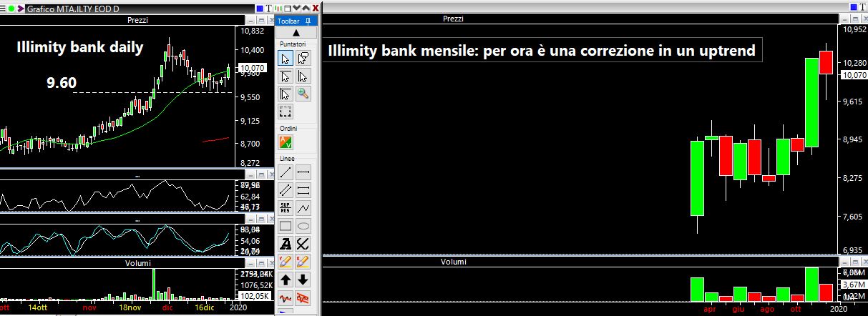This screenshot has width=868, height=316.
Task: Select the rectangle shape tool
Action: pos(286,226)
